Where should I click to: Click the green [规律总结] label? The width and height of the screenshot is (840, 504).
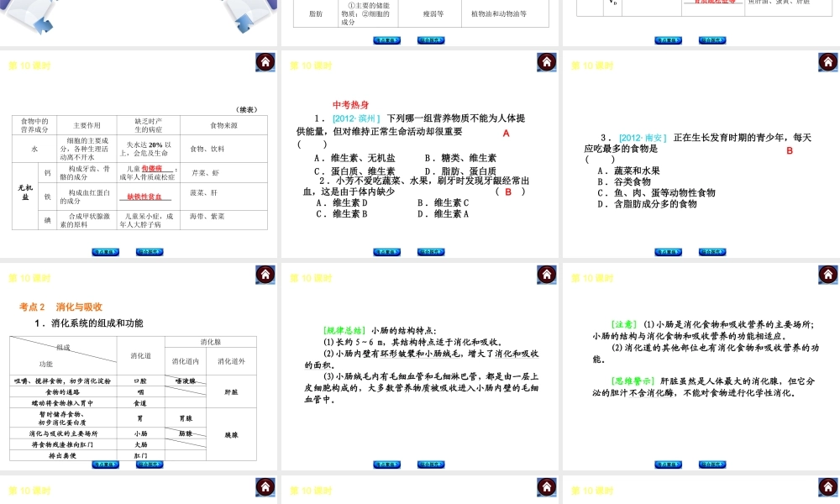point(344,330)
